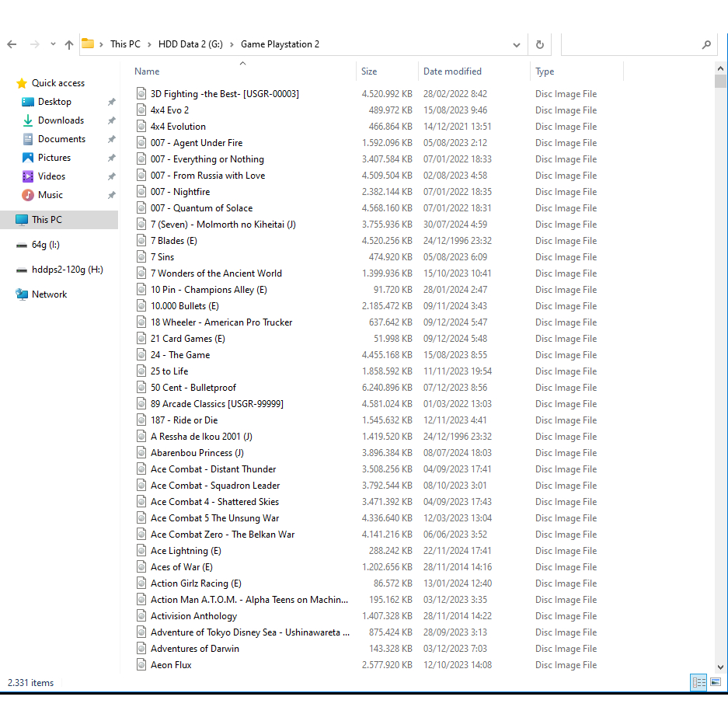Image resolution: width=728 pixels, height=728 pixels.
Task: Click pin icon next to Pictures
Action: [x=111, y=158]
